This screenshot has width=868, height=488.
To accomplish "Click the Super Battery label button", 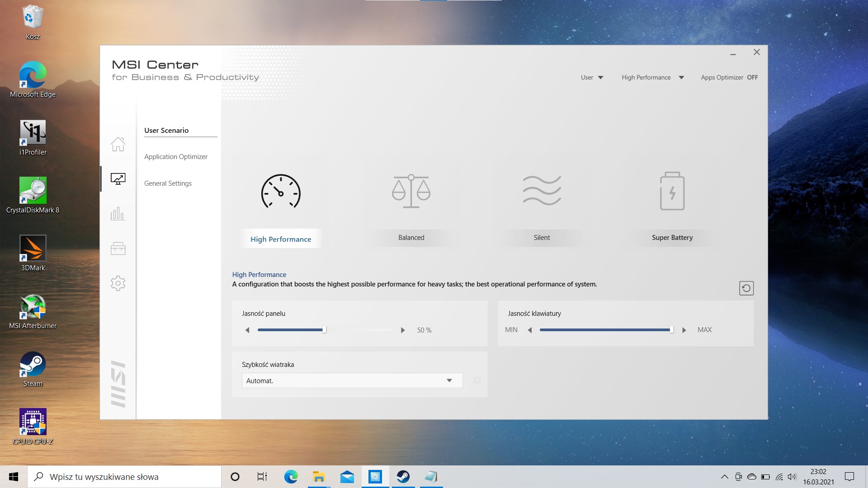I will pyautogui.click(x=672, y=238).
